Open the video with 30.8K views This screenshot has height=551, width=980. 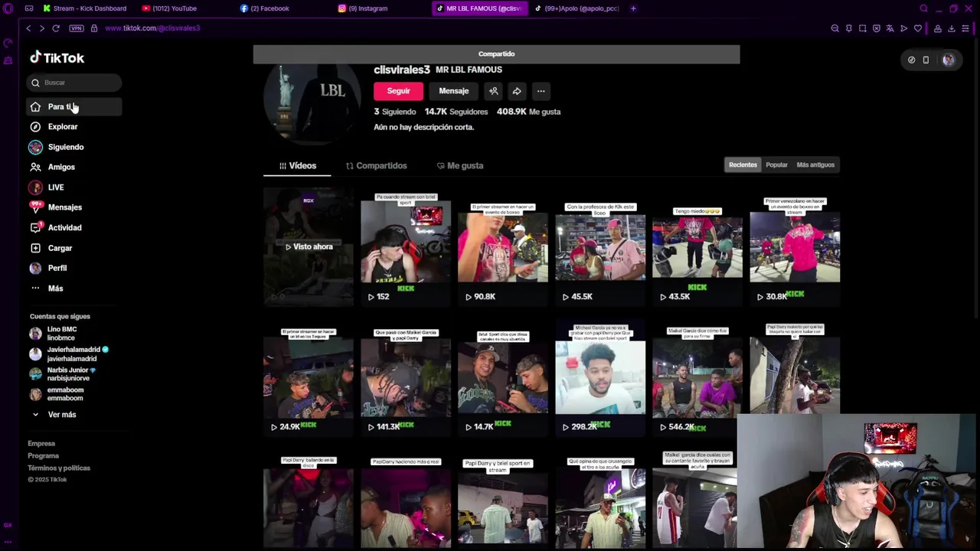pyautogui.click(x=795, y=246)
